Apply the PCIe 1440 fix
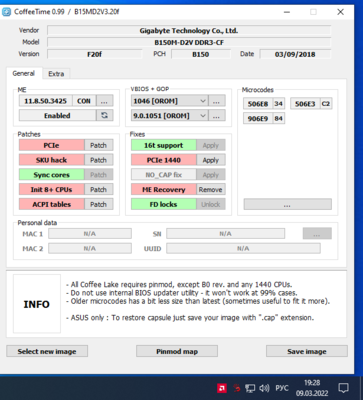Image resolution: width=363 pixels, height=400 pixels. (211, 160)
